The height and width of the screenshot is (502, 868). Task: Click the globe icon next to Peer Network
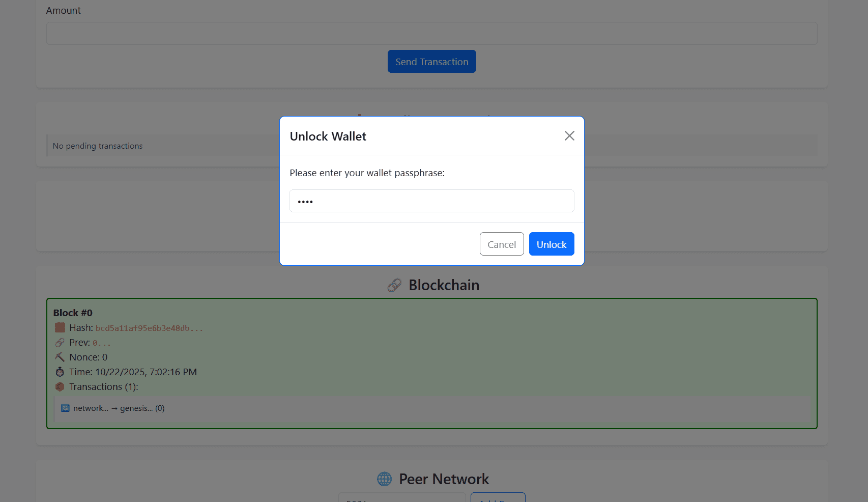click(x=383, y=479)
